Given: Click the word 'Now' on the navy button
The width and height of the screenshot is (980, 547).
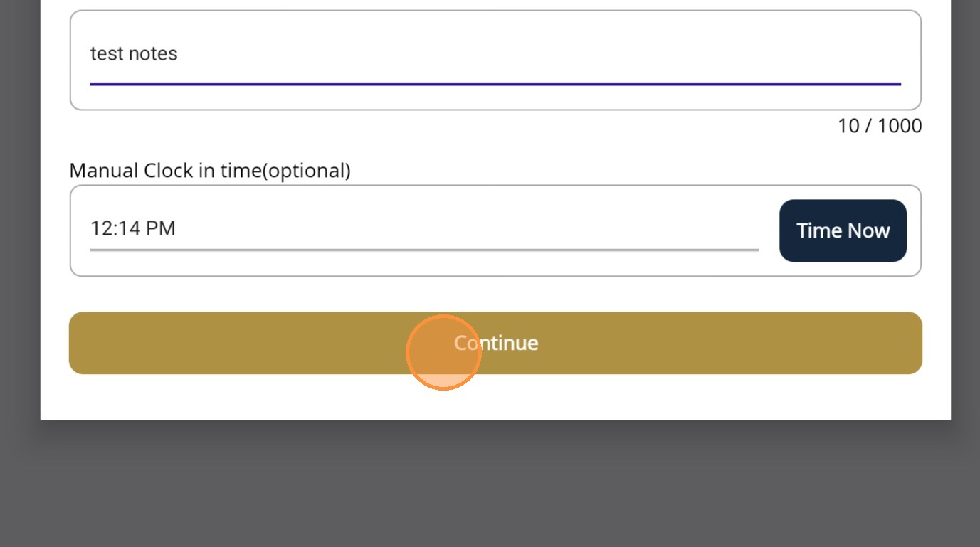Looking at the screenshot, I should pos(867,230).
